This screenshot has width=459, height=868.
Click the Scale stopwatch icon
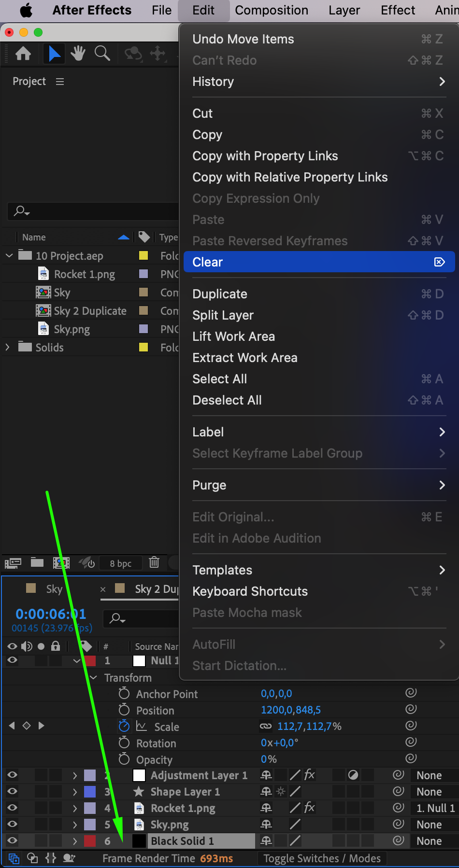[x=124, y=726]
